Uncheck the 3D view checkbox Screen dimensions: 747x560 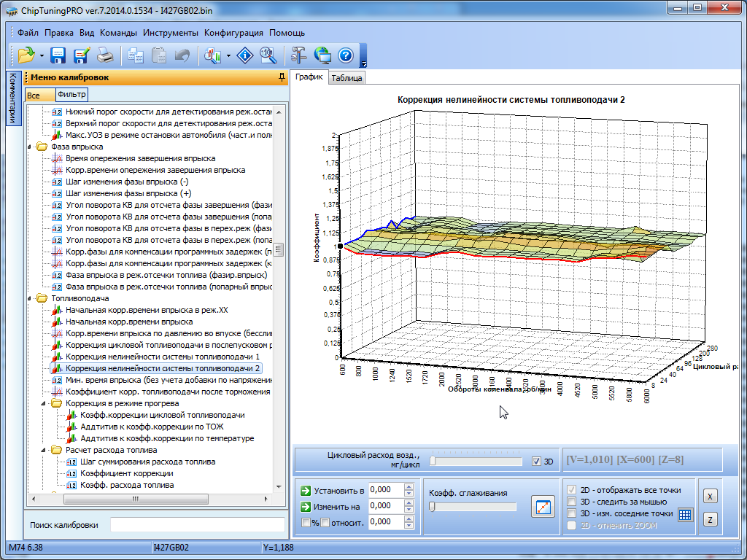pos(537,462)
